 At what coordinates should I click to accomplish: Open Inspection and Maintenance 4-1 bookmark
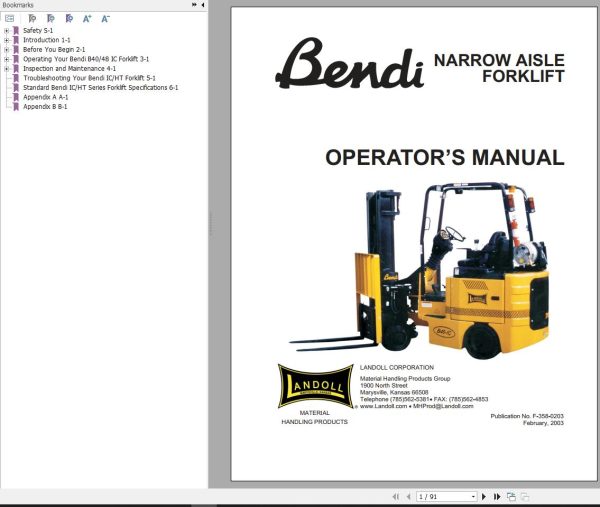coord(69,68)
